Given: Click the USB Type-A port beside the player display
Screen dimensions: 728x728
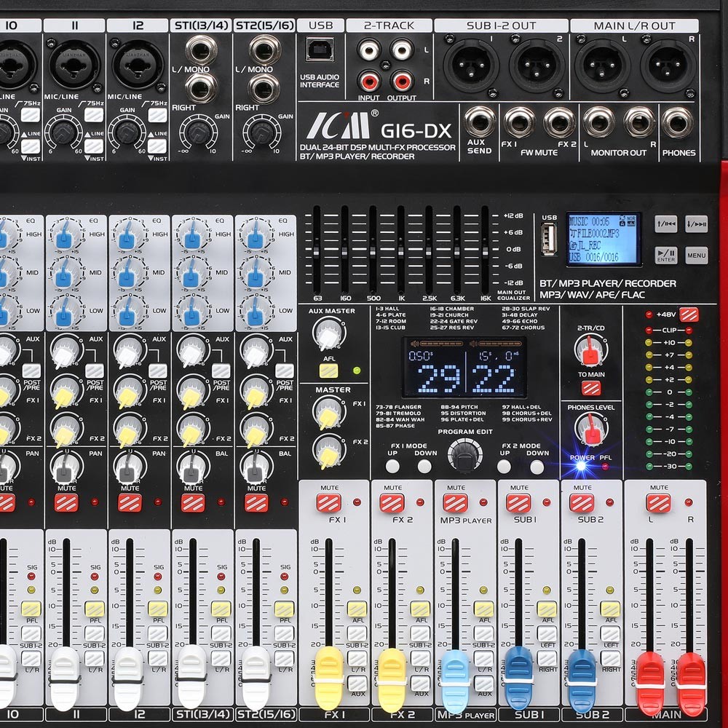Looking at the screenshot, I should tap(549, 239).
